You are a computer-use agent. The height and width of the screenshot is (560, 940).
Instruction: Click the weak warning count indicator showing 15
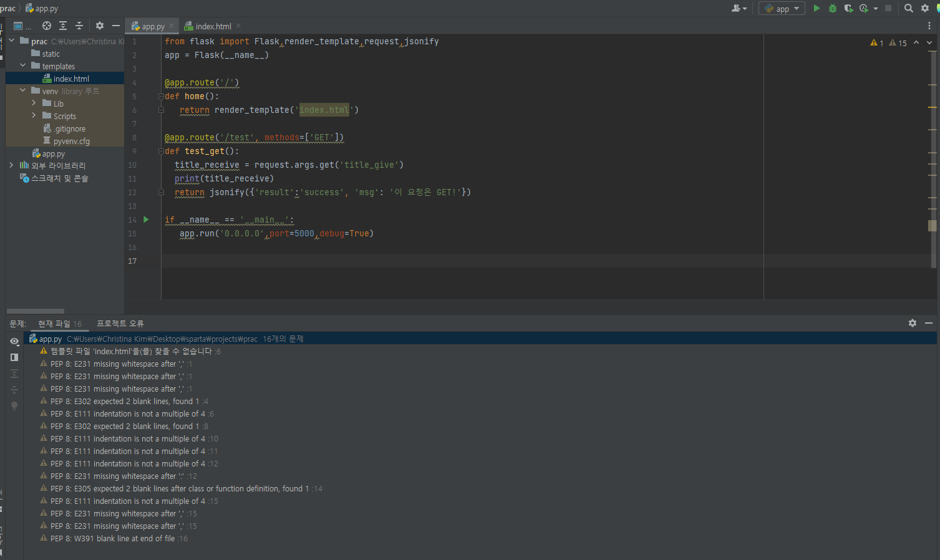click(x=898, y=42)
